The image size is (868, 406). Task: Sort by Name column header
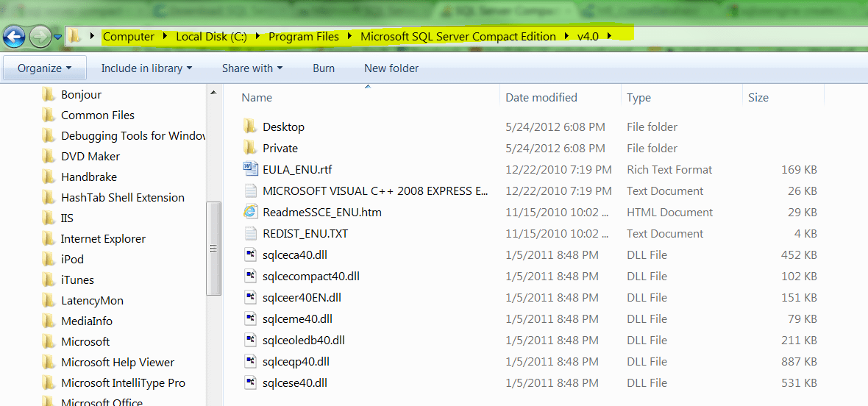257,97
